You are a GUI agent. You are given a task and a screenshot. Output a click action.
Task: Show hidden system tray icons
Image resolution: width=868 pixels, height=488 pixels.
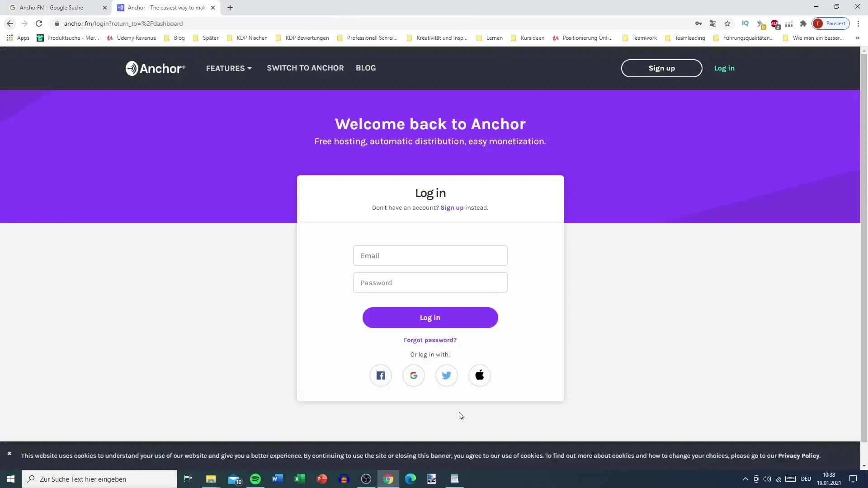(745, 479)
